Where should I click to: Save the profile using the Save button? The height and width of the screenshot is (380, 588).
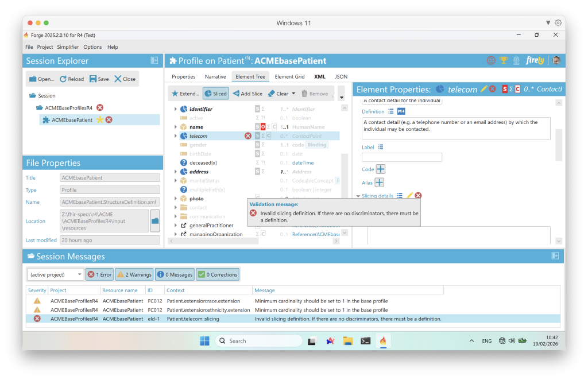click(99, 79)
